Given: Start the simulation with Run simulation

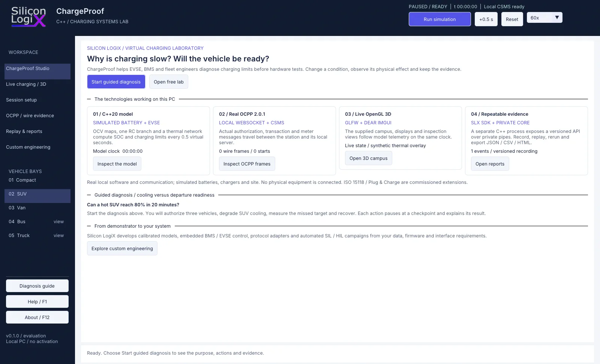Looking at the screenshot, I should [x=439, y=19].
